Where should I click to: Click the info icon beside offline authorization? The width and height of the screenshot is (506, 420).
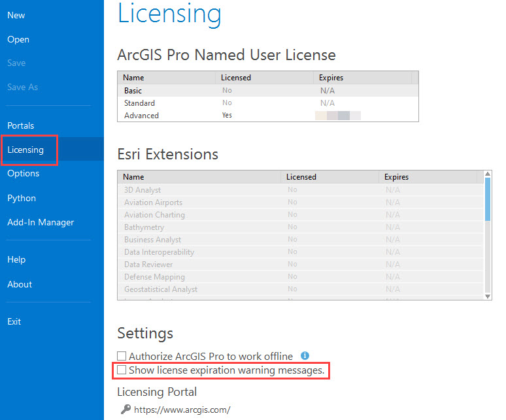click(305, 355)
